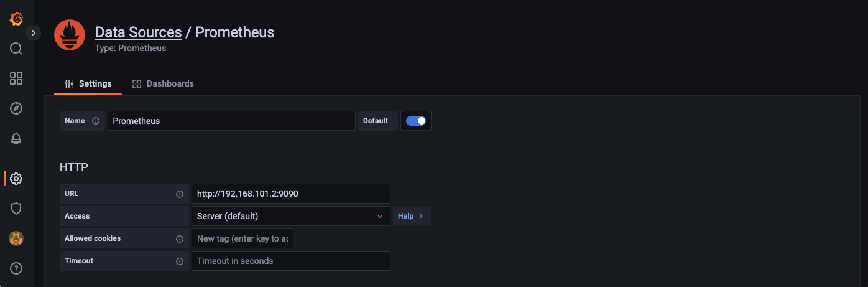
Task: Open the Explore compass icon
Action: (x=16, y=108)
